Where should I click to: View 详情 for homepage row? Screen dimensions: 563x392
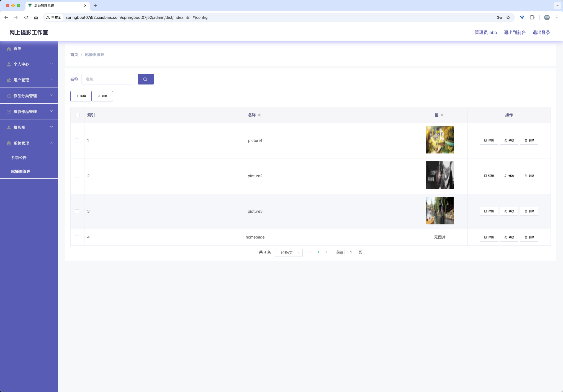(x=489, y=237)
